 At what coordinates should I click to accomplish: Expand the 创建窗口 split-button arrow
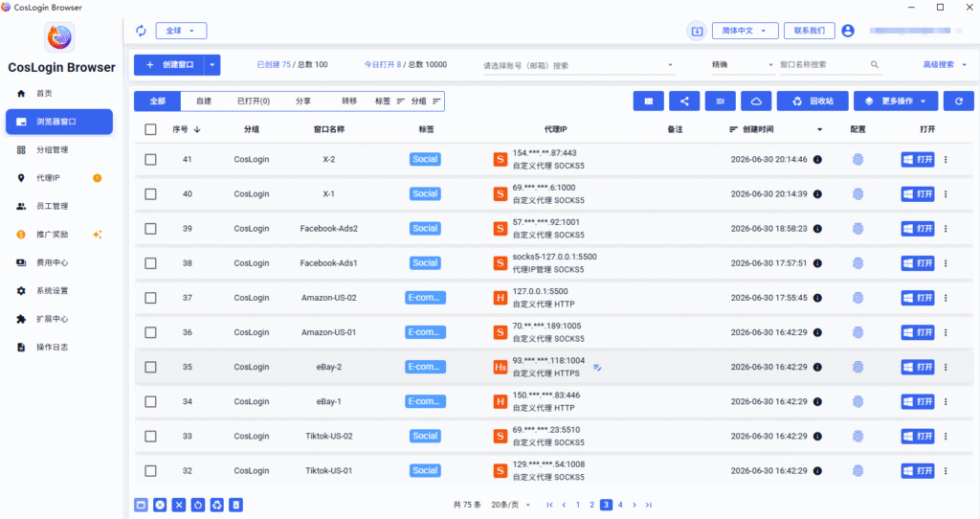(212, 65)
